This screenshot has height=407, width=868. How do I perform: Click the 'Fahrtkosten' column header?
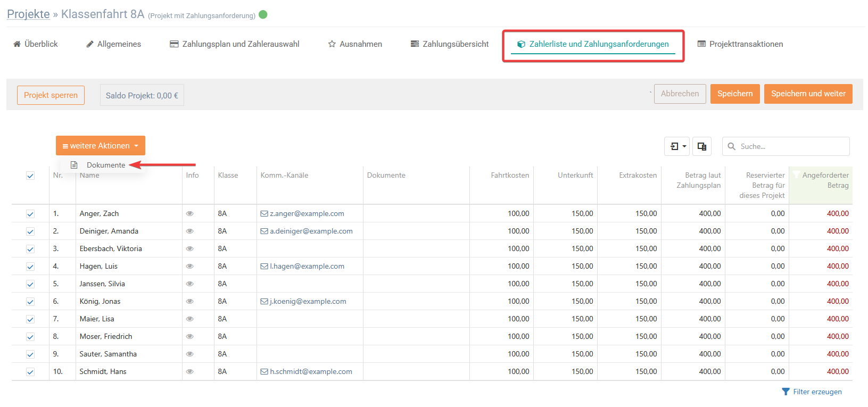pos(510,175)
